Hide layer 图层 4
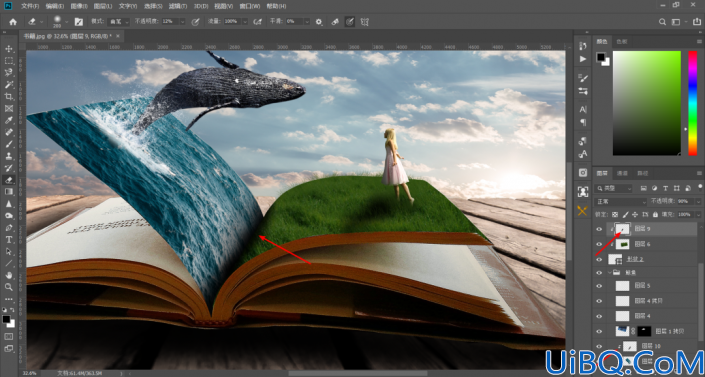705x377 pixels. point(599,316)
